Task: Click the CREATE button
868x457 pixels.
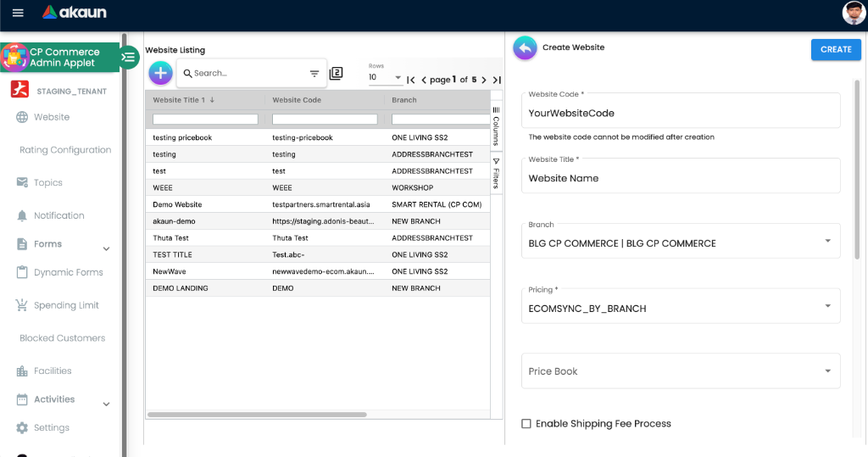Action: 835,49
